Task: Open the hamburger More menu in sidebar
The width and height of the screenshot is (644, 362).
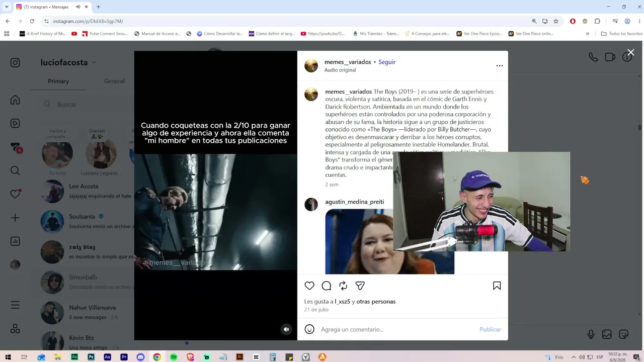Action: point(15,305)
